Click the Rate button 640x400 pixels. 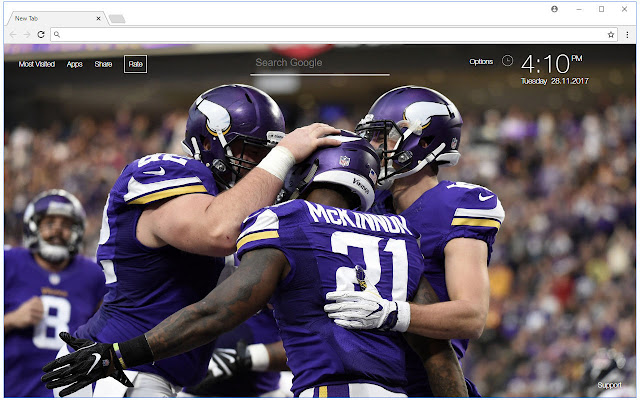[x=136, y=64]
